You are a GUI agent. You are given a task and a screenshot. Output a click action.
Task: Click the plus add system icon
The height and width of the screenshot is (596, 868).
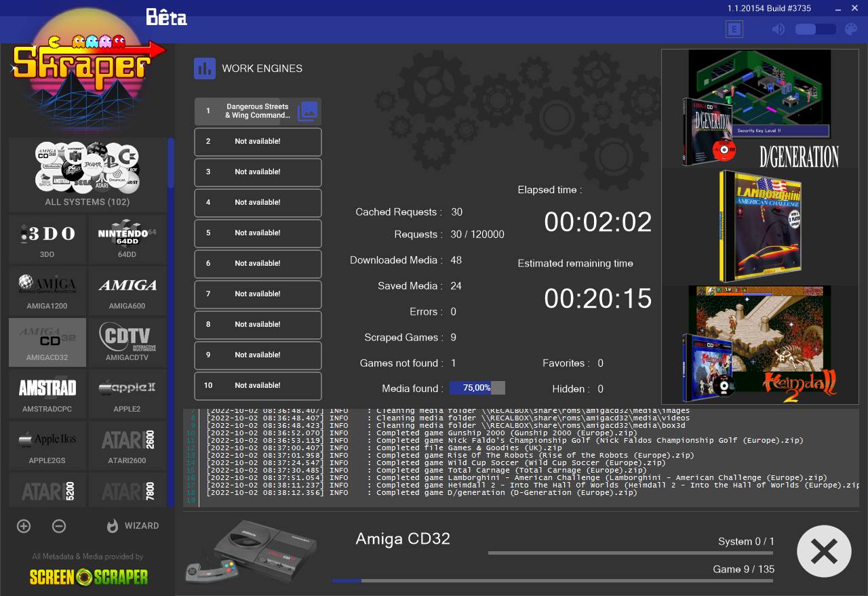point(24,526)
